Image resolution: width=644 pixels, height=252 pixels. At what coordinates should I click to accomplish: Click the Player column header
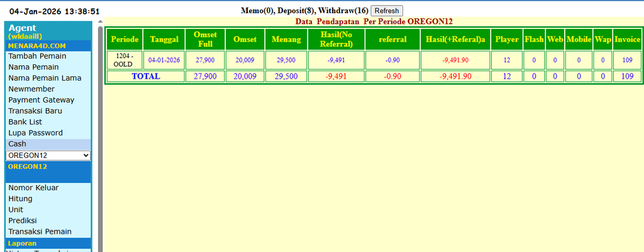507,40
